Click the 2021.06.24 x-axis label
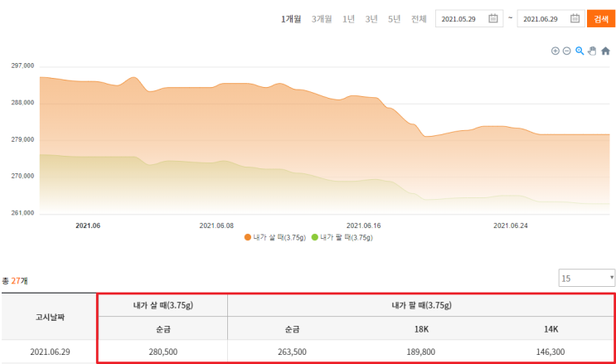The height and width of the screenshot is (364, 616). (511, 226)
